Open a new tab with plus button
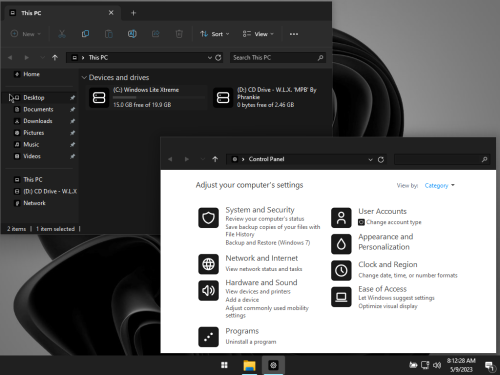Screen dimensions: 500x375 coord(133,13)
